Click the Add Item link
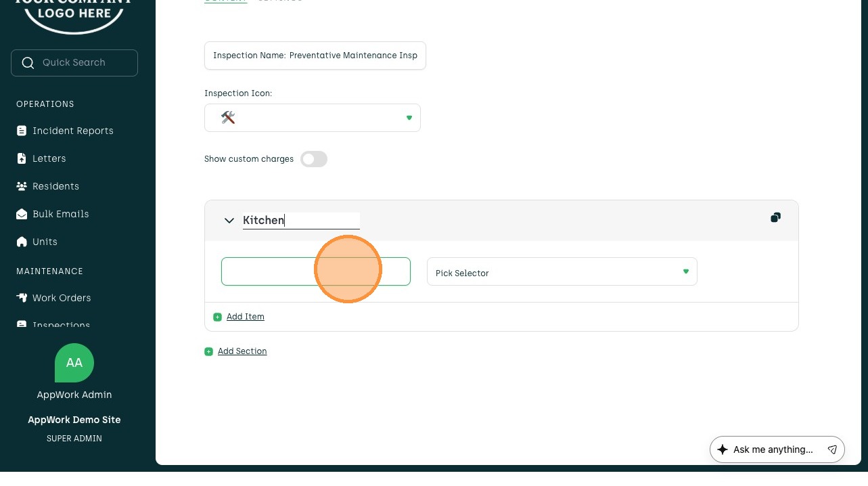Screen dimensions: 868x486 pos(245,317)
